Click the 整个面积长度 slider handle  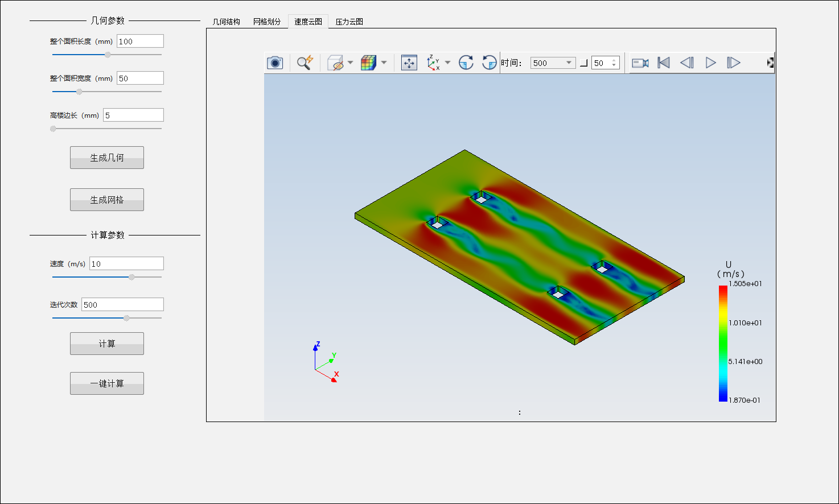coord(108,55)
